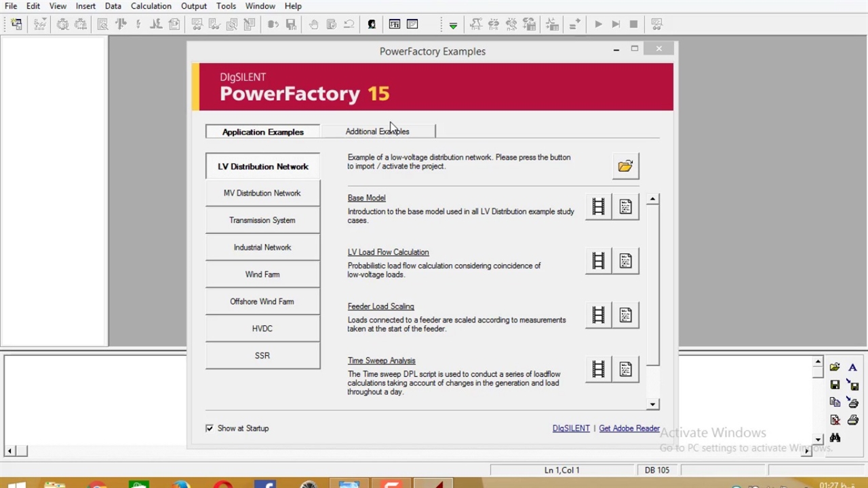Click the user/person icon in main toolbar
Image resolution: width=868 pixels, height=488 pixels.
[372, 24]
